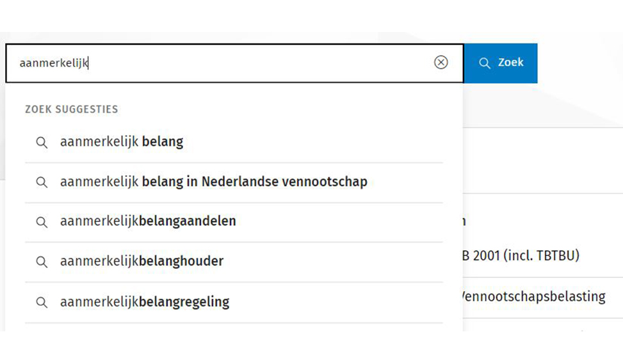Image resolution: width=623 pixels, height=364 pixels.
Task: Click the magnifier icon inside the Zoek button
Action: pos(485,63)
